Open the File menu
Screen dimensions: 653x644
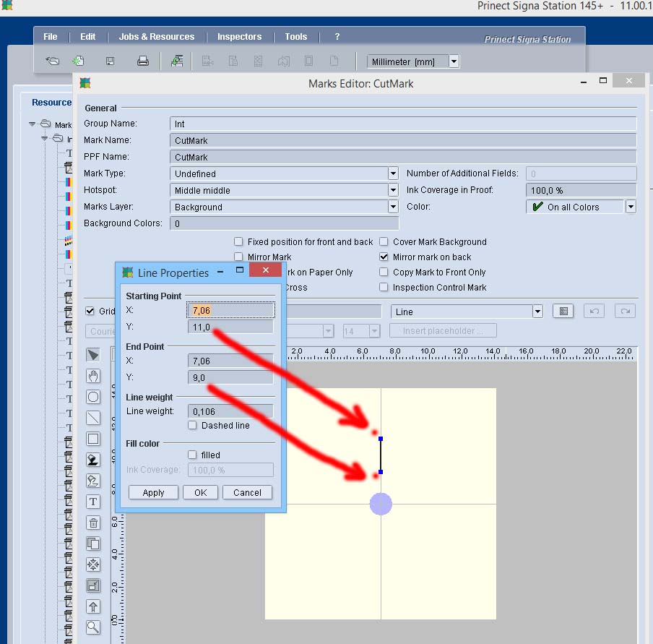click(x=51, y=37)
